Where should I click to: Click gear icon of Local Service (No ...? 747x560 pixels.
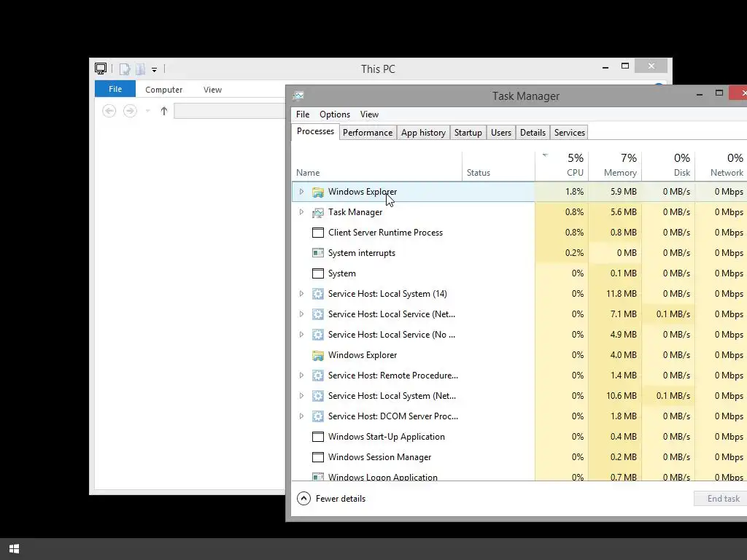[318, 335]
